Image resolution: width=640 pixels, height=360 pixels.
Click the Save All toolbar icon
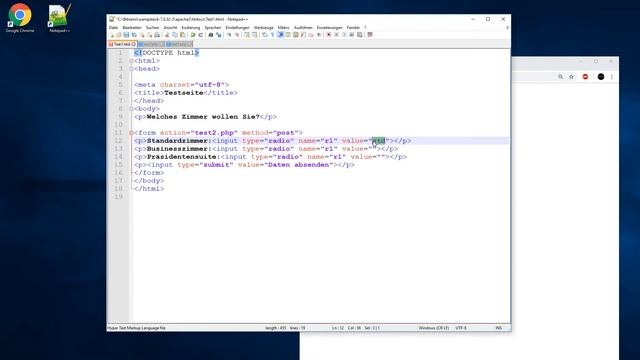click(134, 35)
